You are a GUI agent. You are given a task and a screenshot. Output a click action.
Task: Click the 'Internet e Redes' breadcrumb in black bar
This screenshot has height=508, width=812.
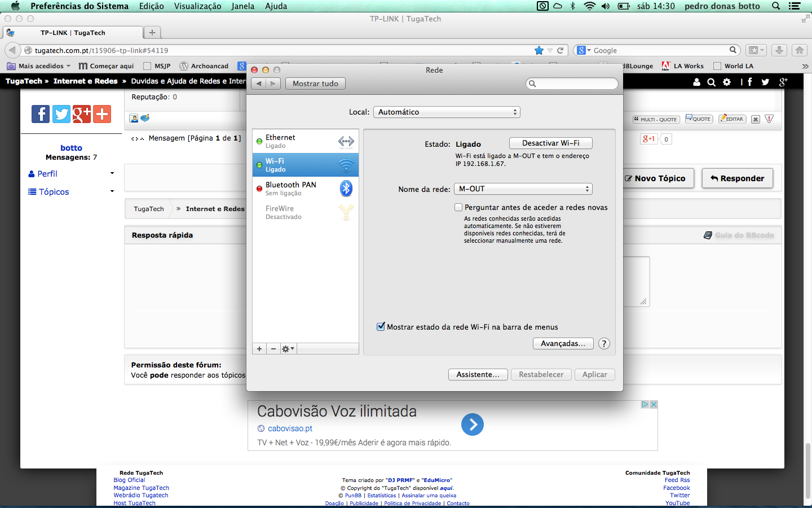[86, 81]
